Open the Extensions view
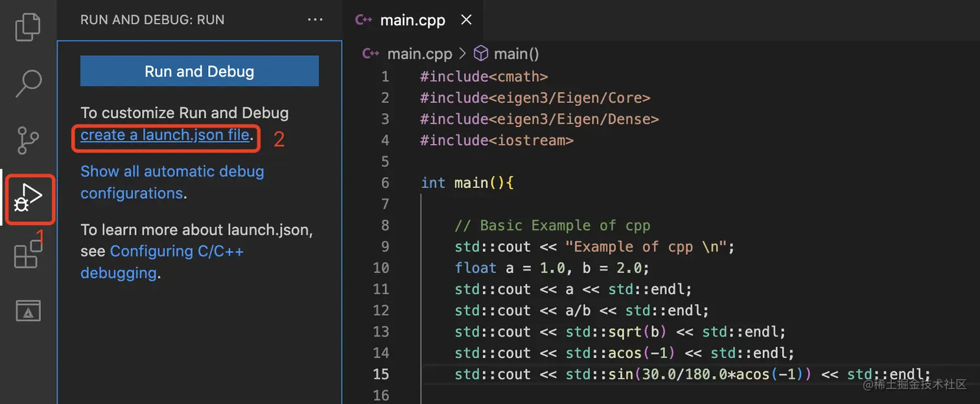Screen dimensions: 980x404 (28, 254)
